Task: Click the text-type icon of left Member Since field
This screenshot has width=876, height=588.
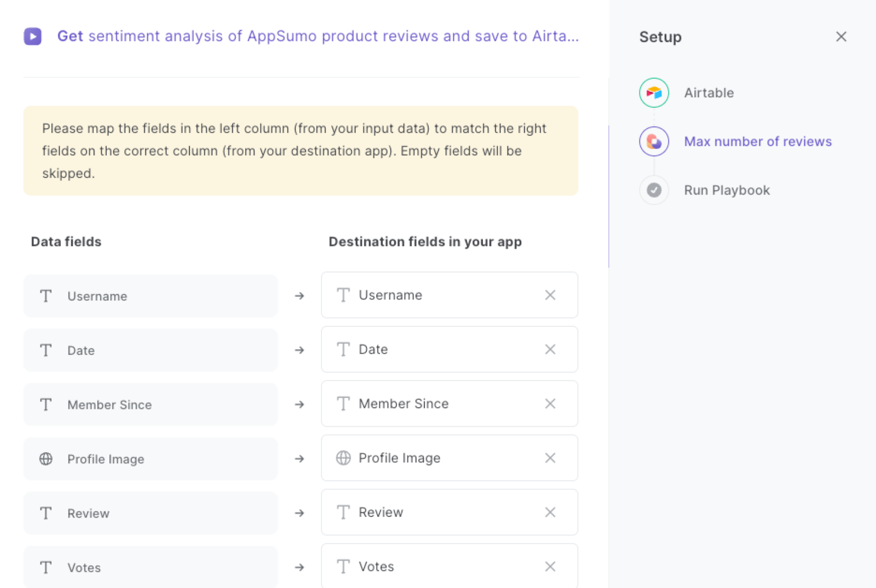Action: tap(46, 404)
